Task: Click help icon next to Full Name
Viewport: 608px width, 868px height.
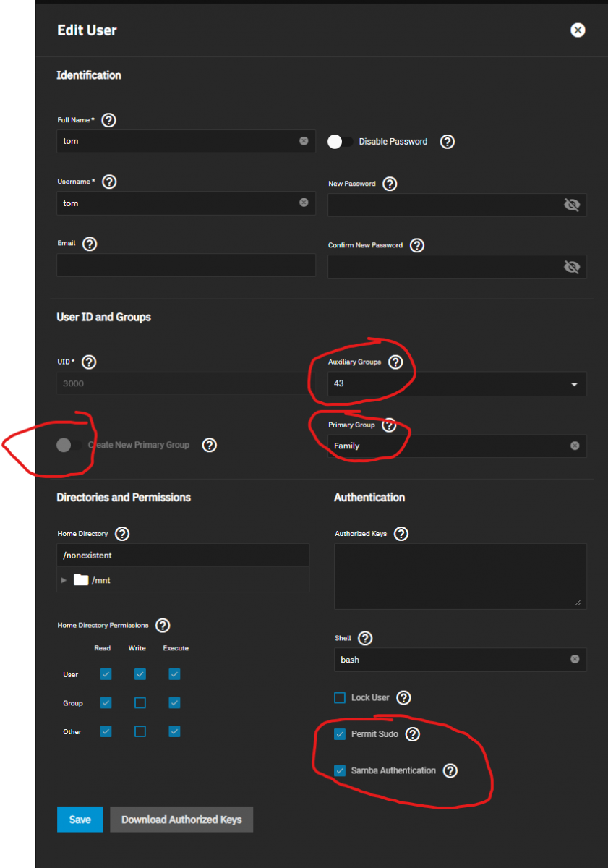Action: pyautogui.click(x=108, y=120)
